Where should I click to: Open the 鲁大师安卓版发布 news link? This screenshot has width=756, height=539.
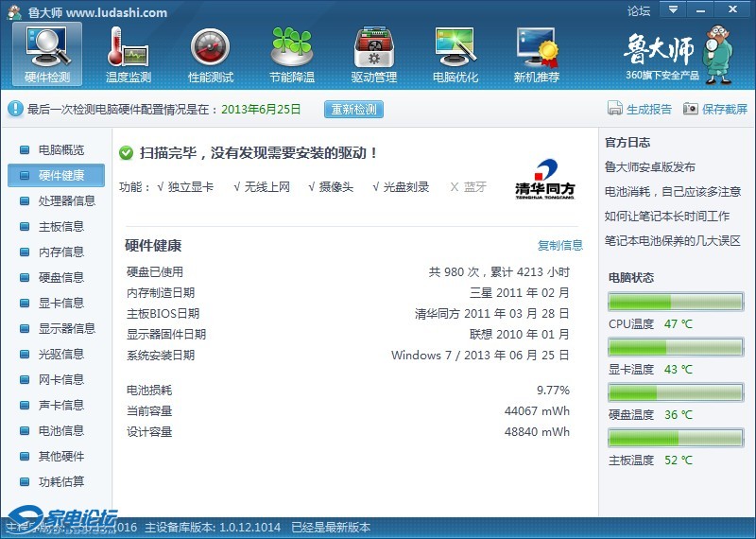649,166
